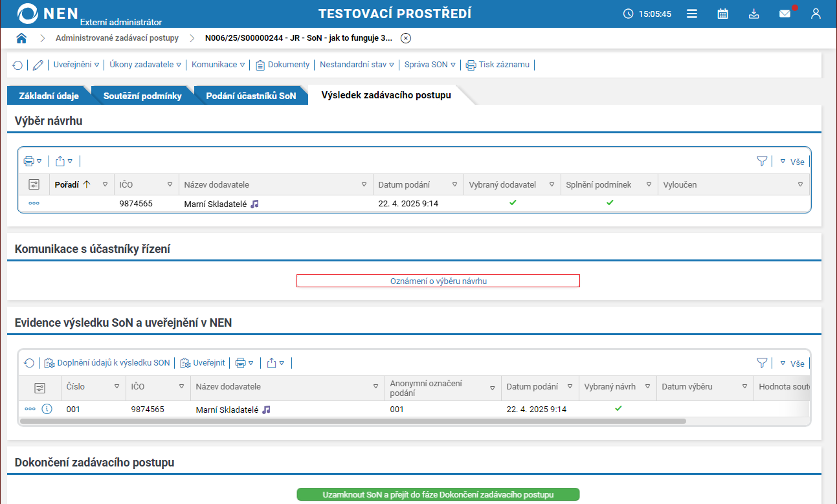This screenshot has width=837, height=504.
Task: Switch to the Soutěžní podmínky tab
Action: pos(142,96)
